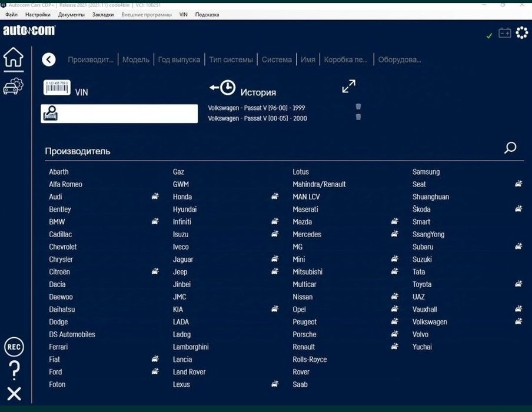Open the Закладки menu

pyautogui.click(x=103, y=15)
